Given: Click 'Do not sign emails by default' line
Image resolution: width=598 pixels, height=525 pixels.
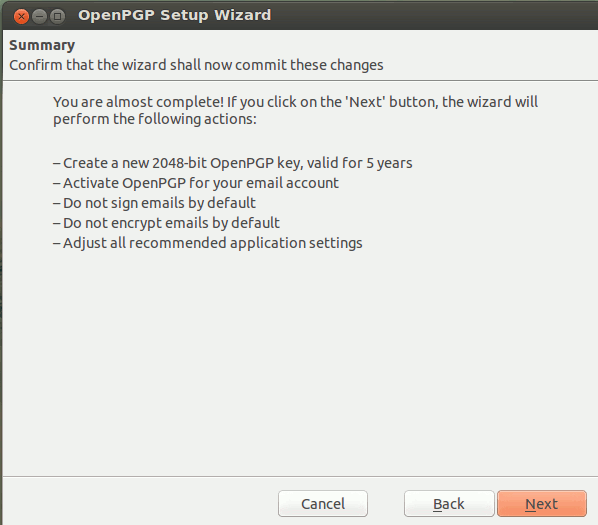Looking at the screenshot, I should tap(154, 203).
